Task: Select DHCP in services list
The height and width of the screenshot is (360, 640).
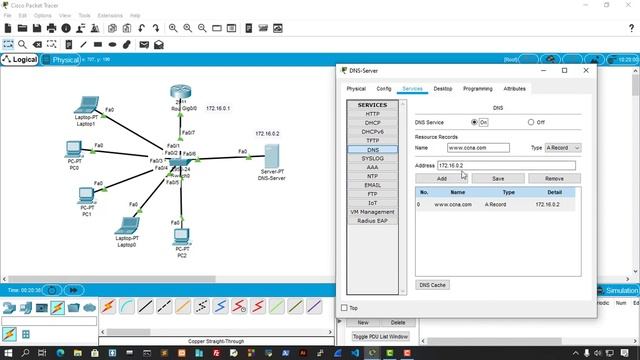Action: point(373,123)
